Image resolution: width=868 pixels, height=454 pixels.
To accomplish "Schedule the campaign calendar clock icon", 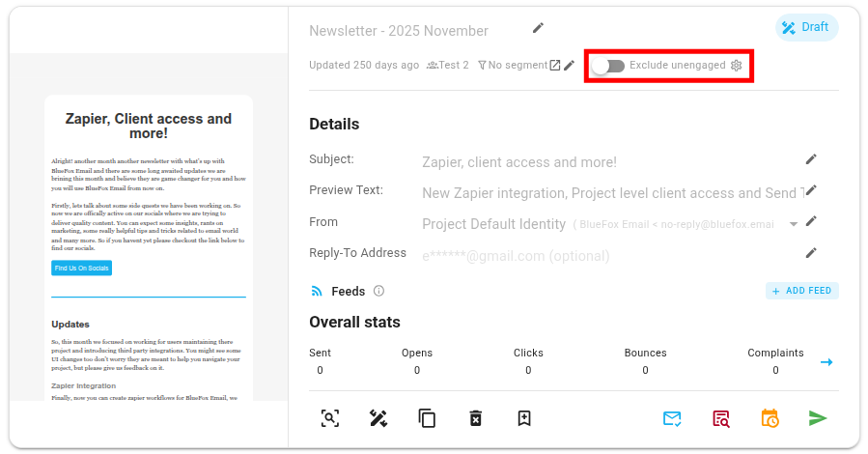I will [x=770, y=418].
